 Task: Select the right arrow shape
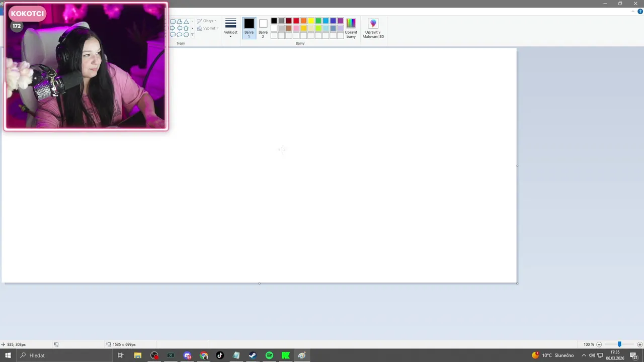[x=173, y=28]
